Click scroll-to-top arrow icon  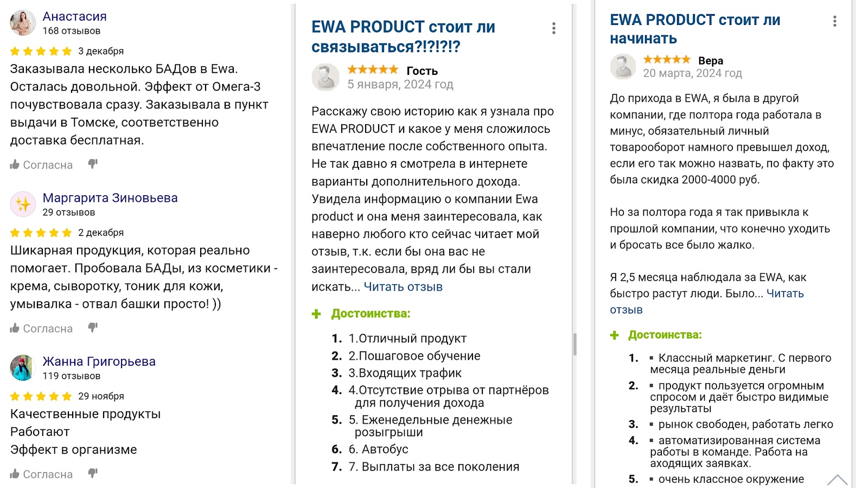point(837,479)
